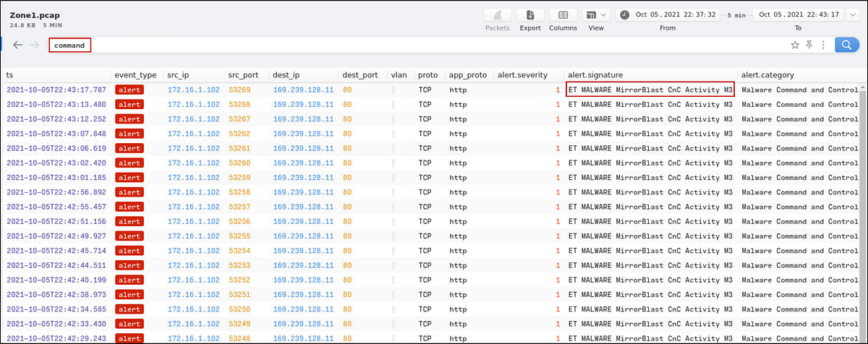Image resolution: width=868 pixels, height=344 pixels.
Task: Sort by the alert.signature column header
Action: [595, 74]
